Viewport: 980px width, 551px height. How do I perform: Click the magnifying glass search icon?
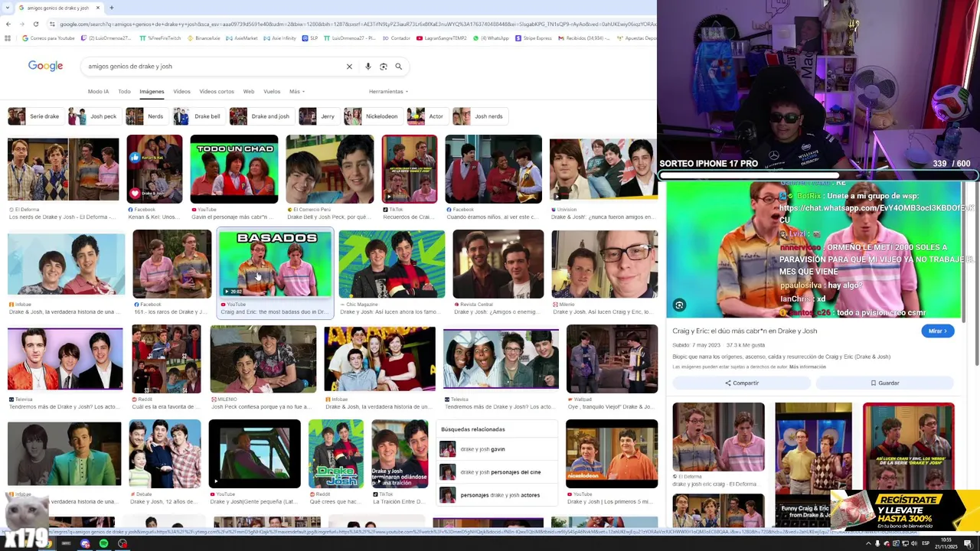tap(398, 67)
